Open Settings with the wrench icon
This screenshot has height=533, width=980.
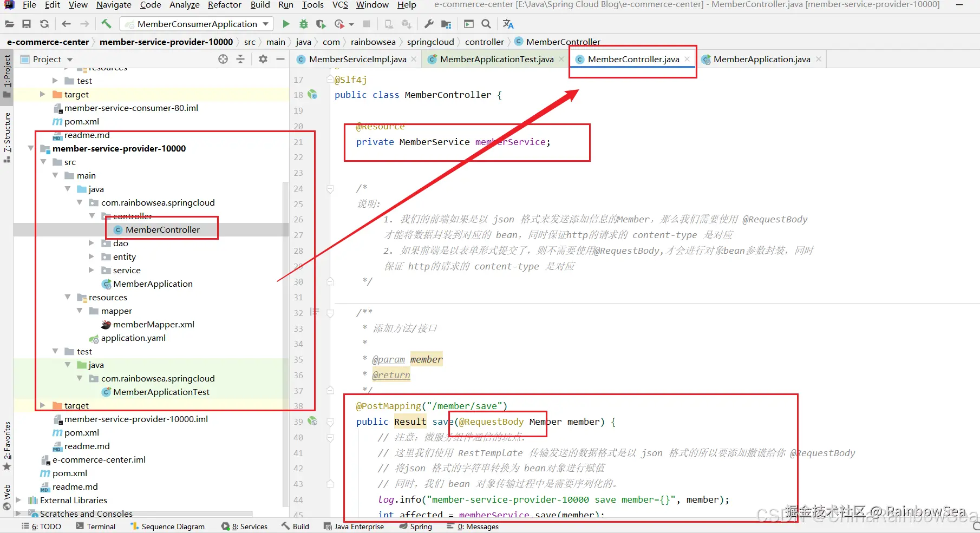[429, 24]
